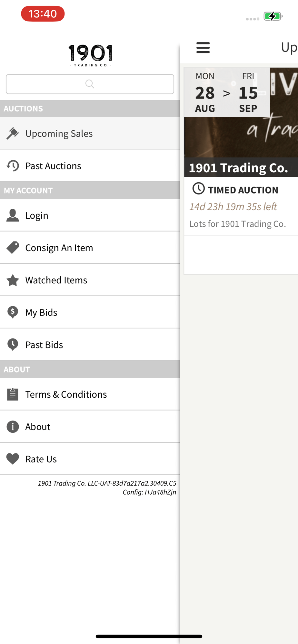Click the info circle About icon
The width and height of the screenshot is (298, 644).
13,427
